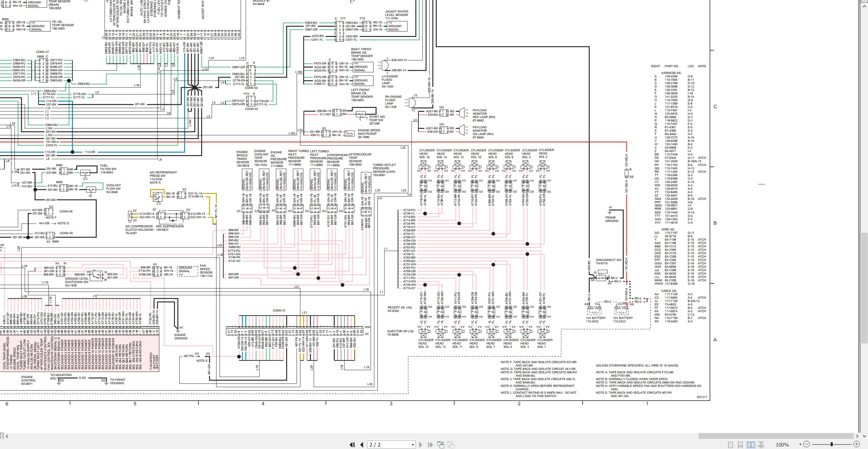Viewport: 868px width, 449px height.
Task: Click the horizontal scrollbar thumb
Action: [776, 436]
